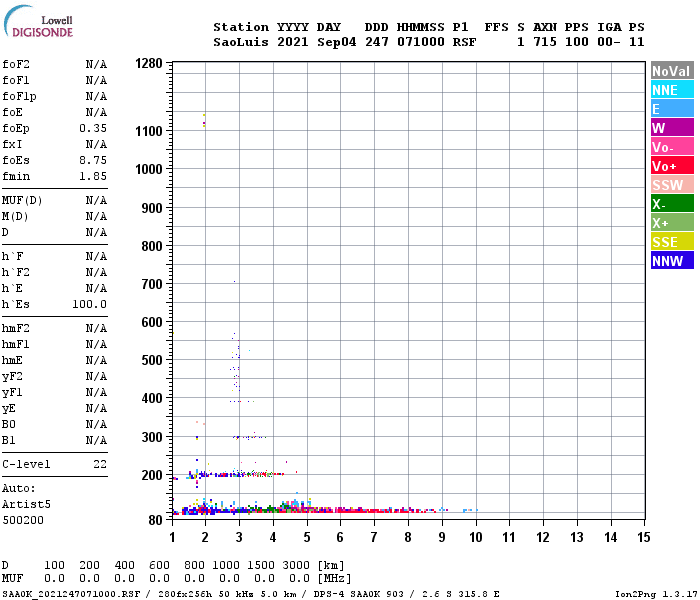This screenshot has width=700, height=600.
Task: Click the MUF(D) parameter label
Action: [x=22, y=200]
